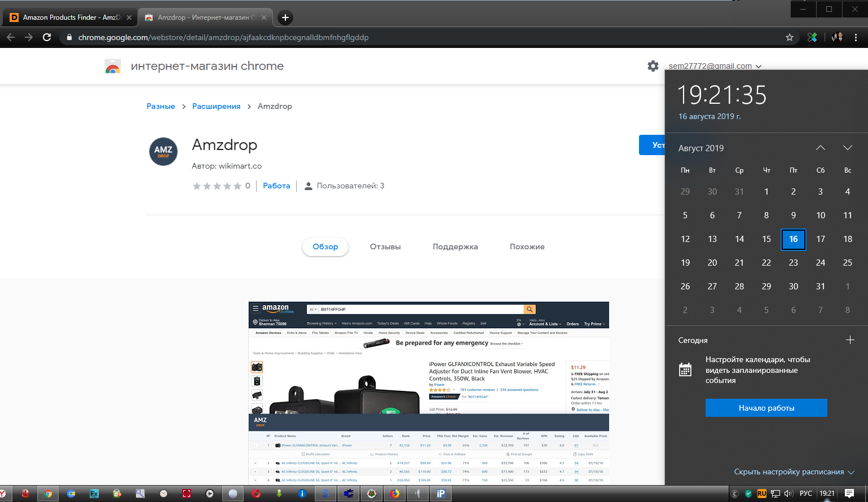Click the 19:21 taskbar clock

coord(827,494)
